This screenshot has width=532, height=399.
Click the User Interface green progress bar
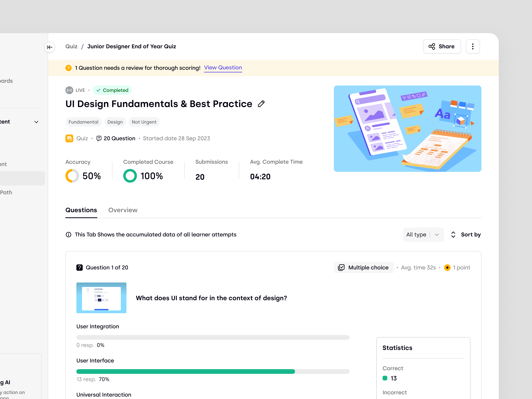click(185, 372)
